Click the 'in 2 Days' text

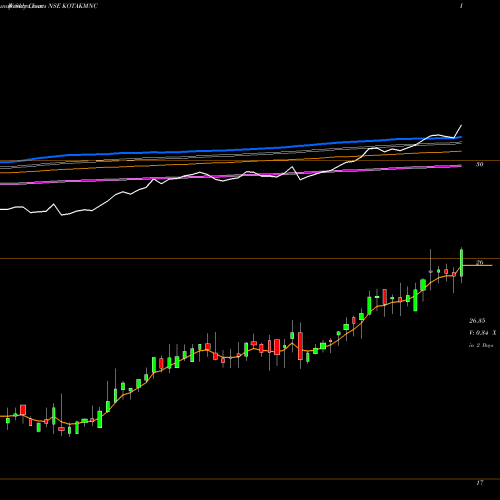click(x=481, y=345)
